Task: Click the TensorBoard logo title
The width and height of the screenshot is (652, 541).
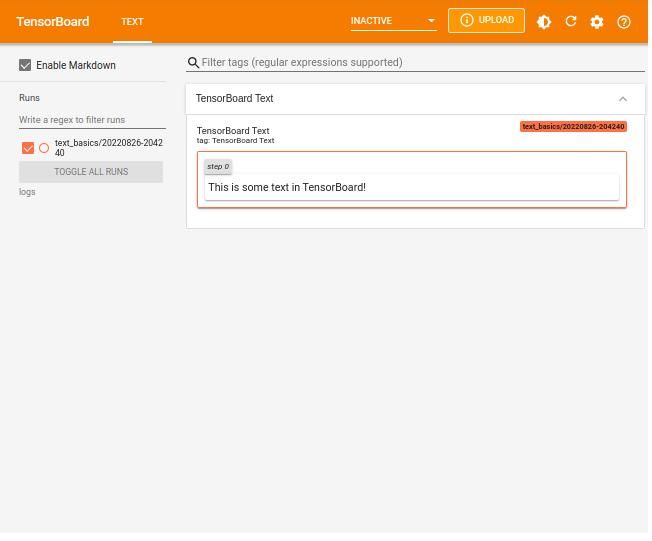Action: pyautogui.click(x=53, y=21)
